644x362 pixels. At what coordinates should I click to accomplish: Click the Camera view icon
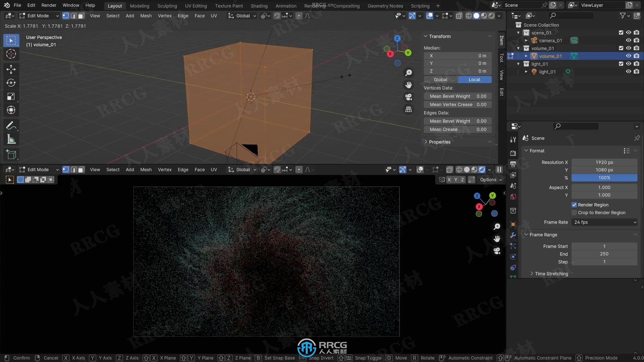408,97
